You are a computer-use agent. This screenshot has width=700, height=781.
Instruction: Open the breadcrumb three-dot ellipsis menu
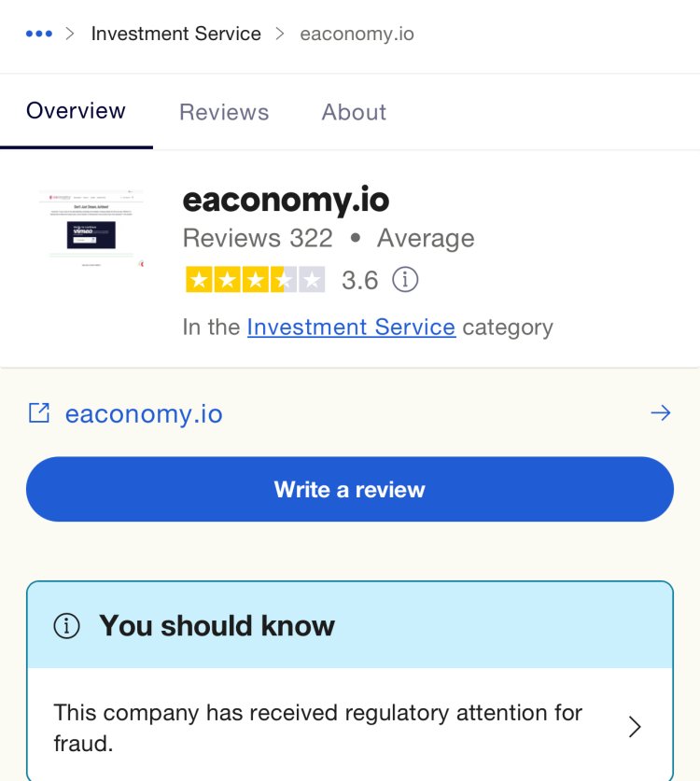click(x=39, y=34)
